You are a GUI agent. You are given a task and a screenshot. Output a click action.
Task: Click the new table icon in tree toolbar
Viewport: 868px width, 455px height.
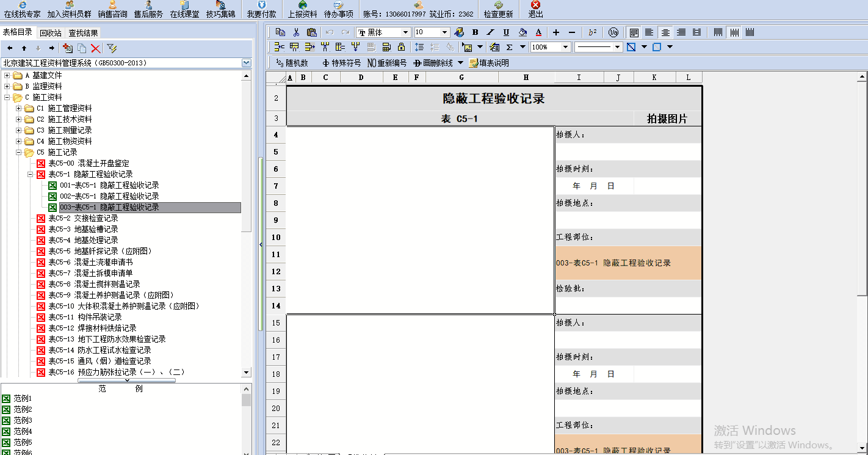coord(67,48)
